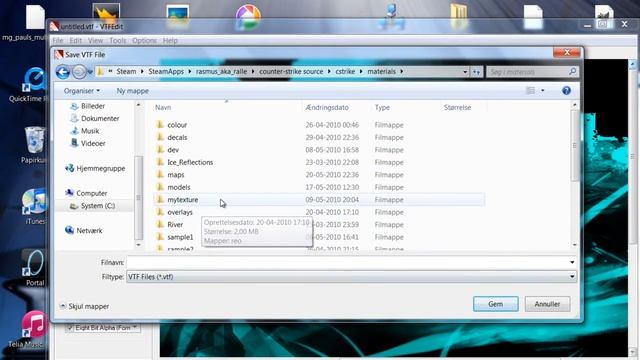Click the blue Help question mark icon
640x360 pixels.
566,91
